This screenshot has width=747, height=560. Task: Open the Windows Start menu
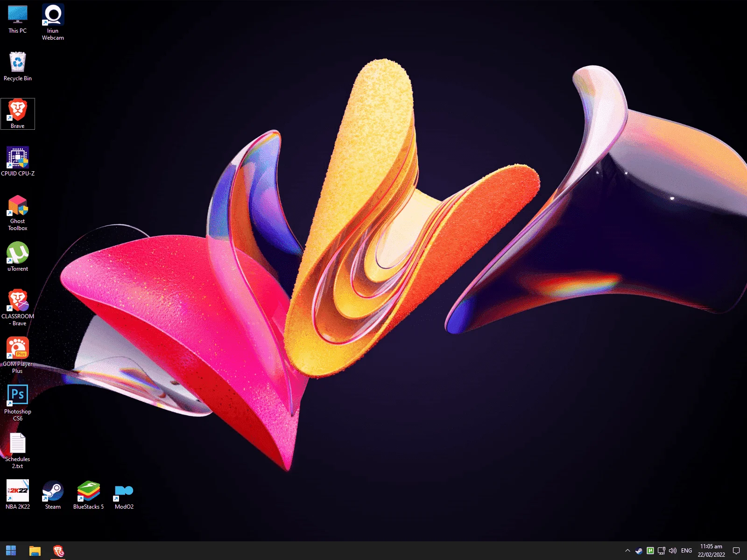pyautogui.click(x=11, y=551)
